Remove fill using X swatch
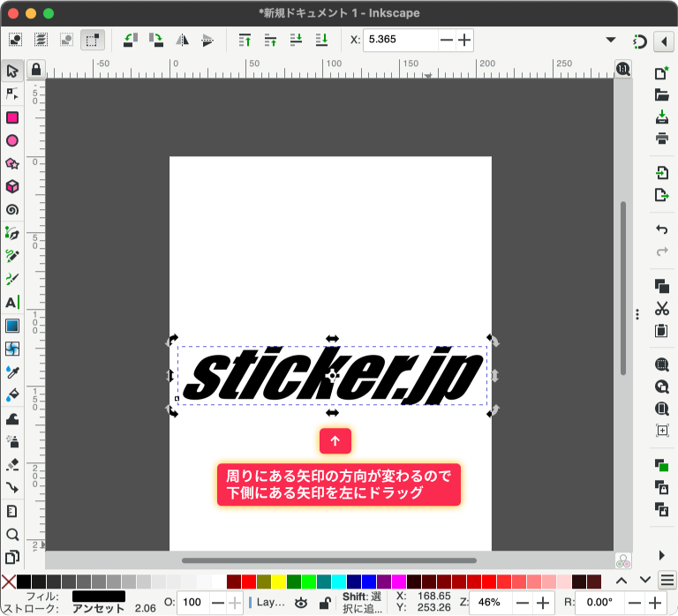Image resolution: width=678 pixels, height=616 pixels. (x=8, y=582)
